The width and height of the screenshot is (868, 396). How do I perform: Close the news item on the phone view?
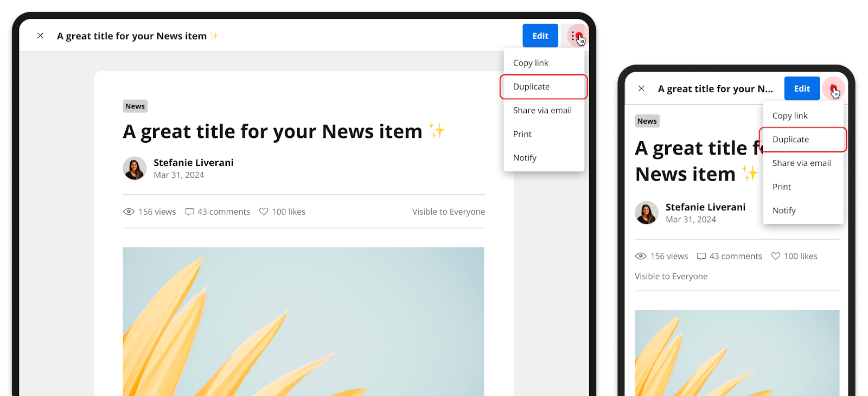[x=641, y=88]
